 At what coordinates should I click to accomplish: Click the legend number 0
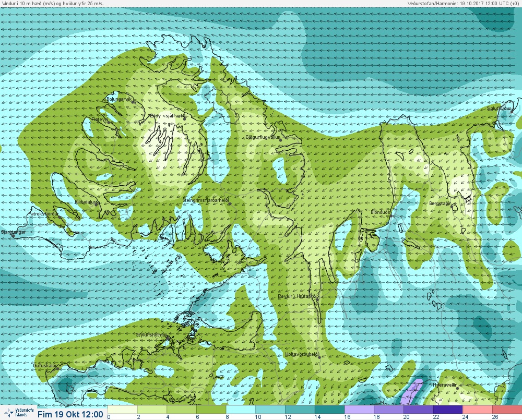pos(109,417)
